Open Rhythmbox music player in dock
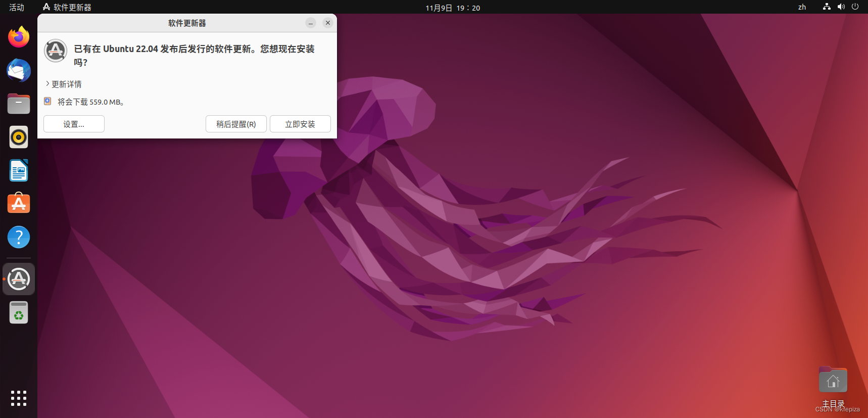Viewport: 868px width, 418px height. click(19, 137)
